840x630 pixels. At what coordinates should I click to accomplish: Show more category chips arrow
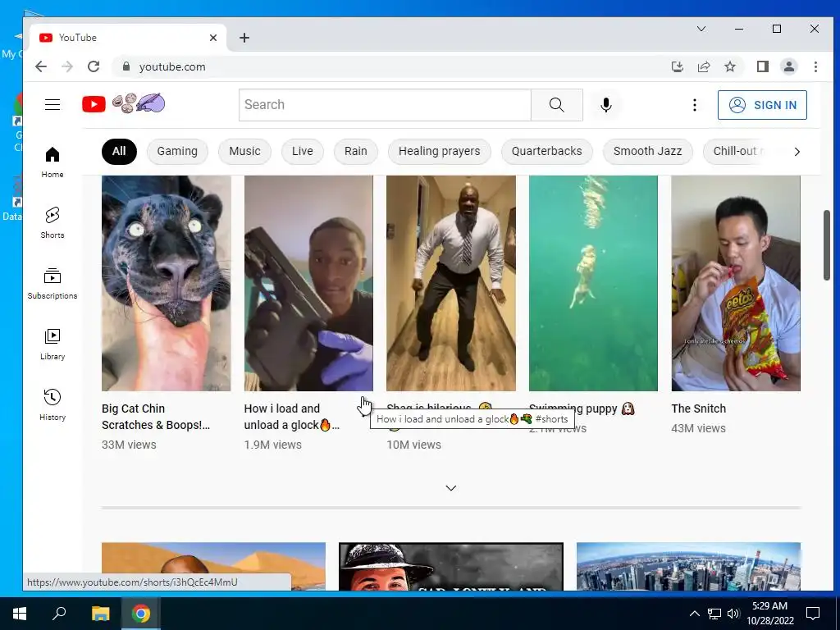coord(797,152)
